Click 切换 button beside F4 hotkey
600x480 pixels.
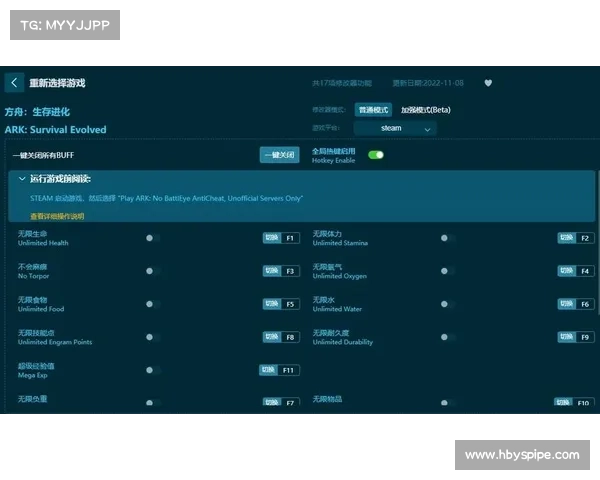(566, 271)
